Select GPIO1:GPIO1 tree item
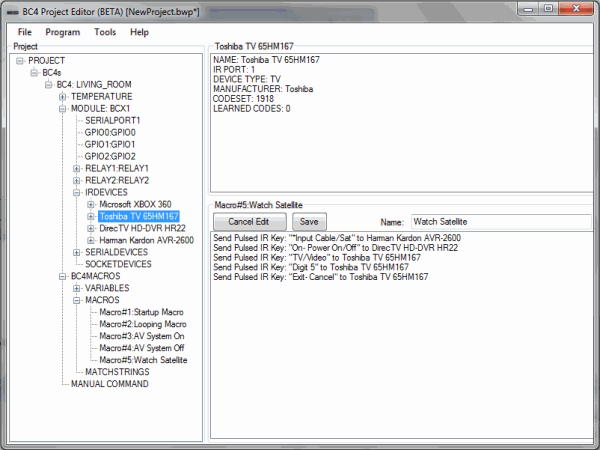This screenshot has height=450, width=600. (x=110, y=144)
